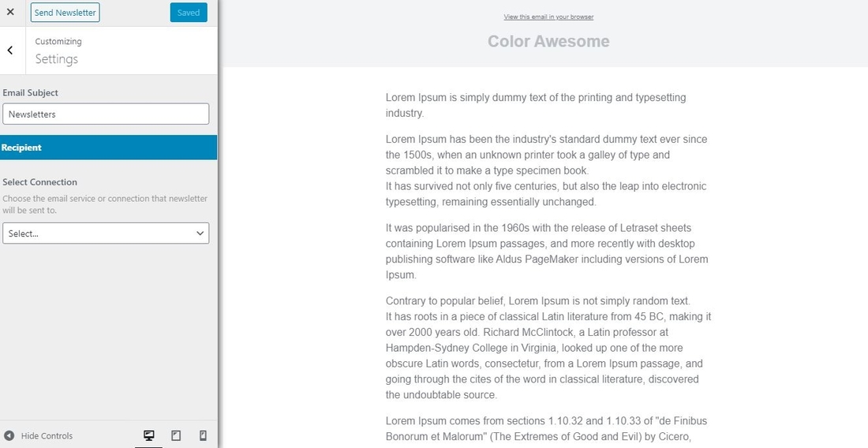This screenshot has height=448, width=868.
Task: Click paragraph starting 'Lorem Ipsum is simply dummy'
Action: [x=536, y=105]
